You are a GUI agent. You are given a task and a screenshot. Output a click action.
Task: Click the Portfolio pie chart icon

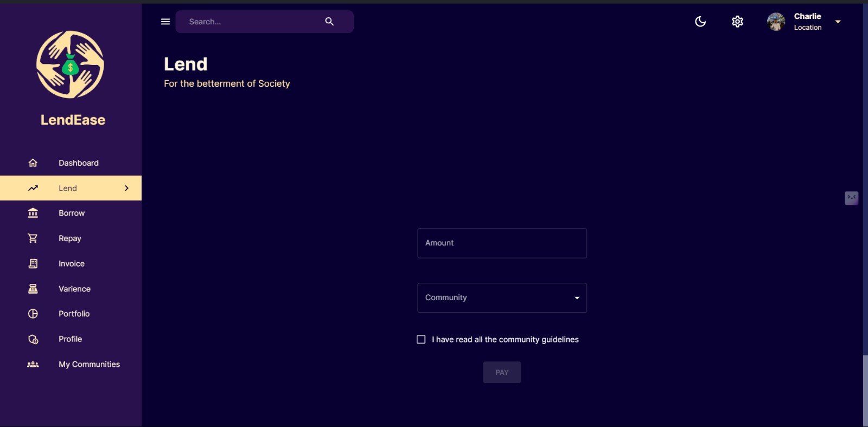(33, 314)
